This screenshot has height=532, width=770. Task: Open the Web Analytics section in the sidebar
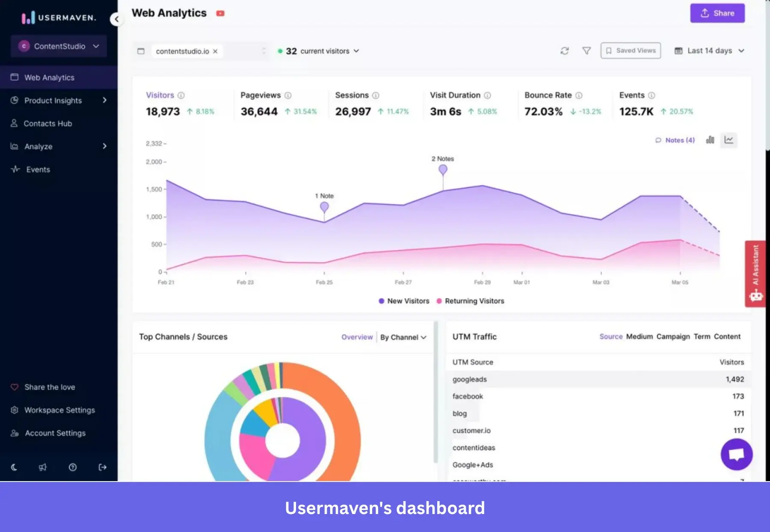coord(49,77)
